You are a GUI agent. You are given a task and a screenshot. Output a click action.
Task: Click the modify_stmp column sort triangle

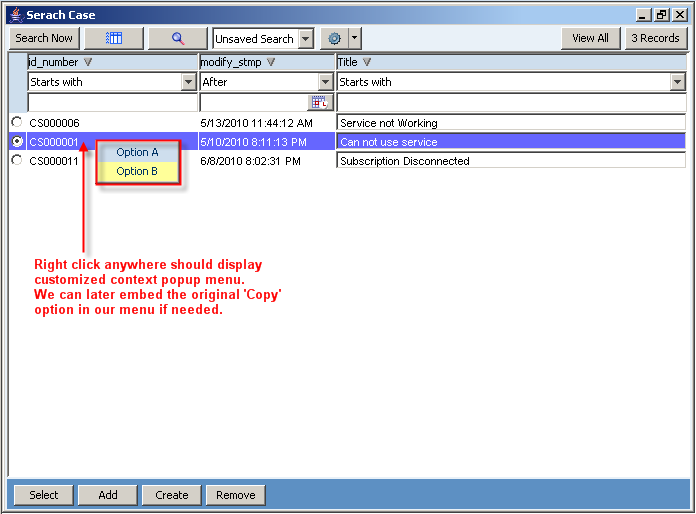271,62
